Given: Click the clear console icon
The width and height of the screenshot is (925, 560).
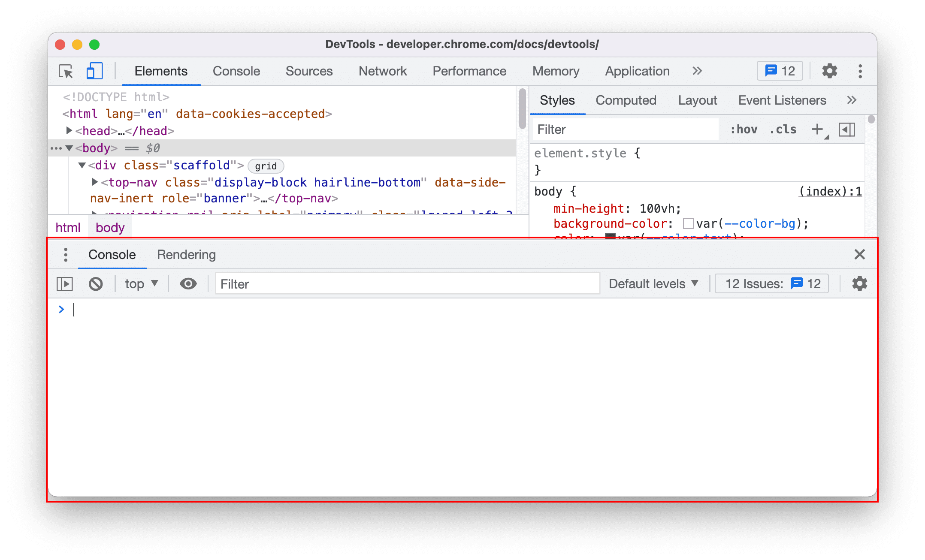Looking at the screenshot, I should [x=95, y=284].
